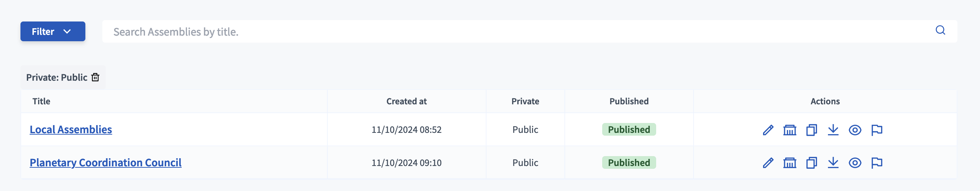
Task: Click the flag icon for Planetary Coordination Council
Action: point(877,163)
